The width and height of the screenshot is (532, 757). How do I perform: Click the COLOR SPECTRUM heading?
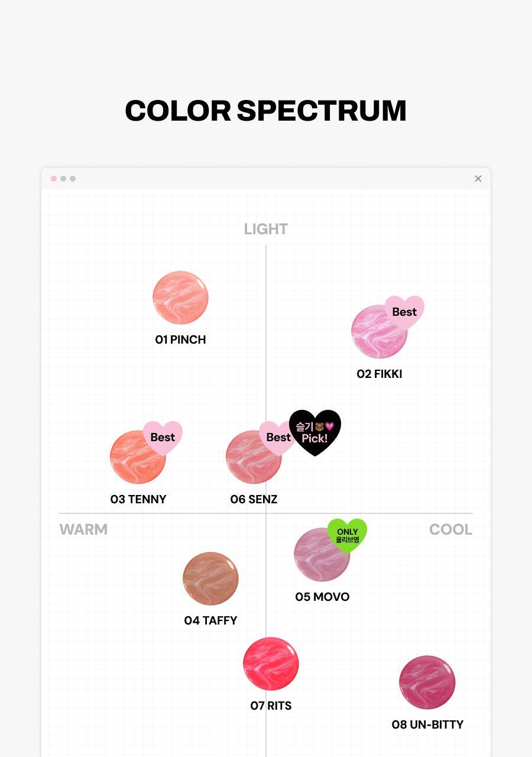point(265,111)
